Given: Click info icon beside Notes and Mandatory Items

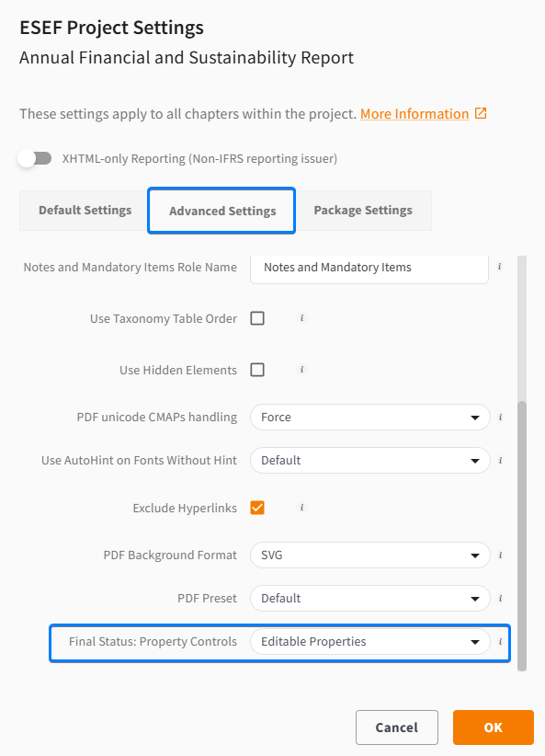Looking at the screenshot, I should [500, 266].
